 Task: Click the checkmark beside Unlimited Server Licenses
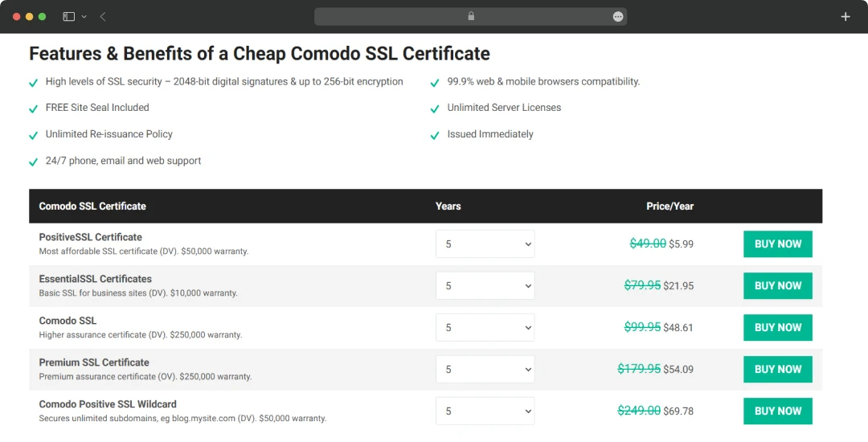point(435,109)
